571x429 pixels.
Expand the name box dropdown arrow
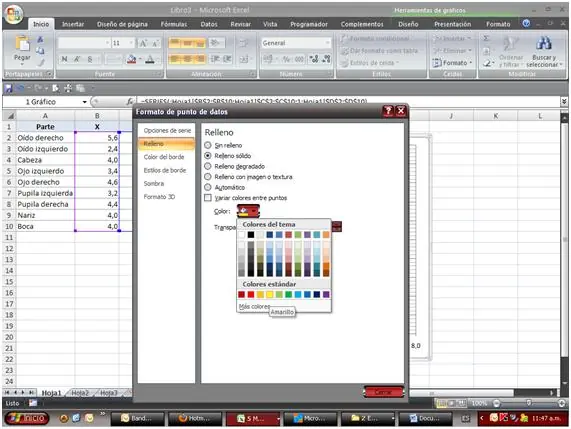[x=84, y=102]
